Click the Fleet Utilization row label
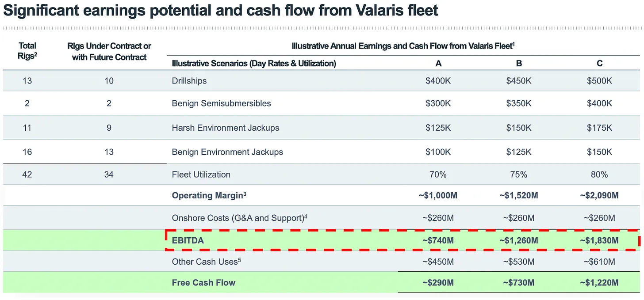 pos(201,175)
